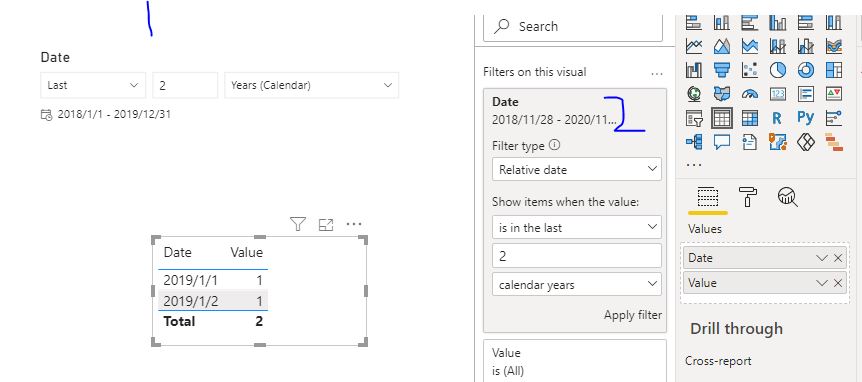
Task: Open the Last dropdown in the Date slicer
Action: tap(93, 85)
